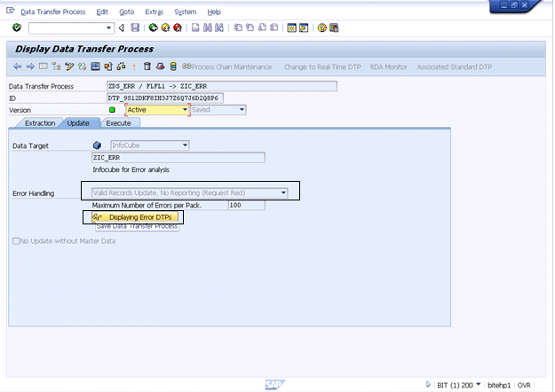Click the DTP ID field
555x392 pixels.
(165, 98)
